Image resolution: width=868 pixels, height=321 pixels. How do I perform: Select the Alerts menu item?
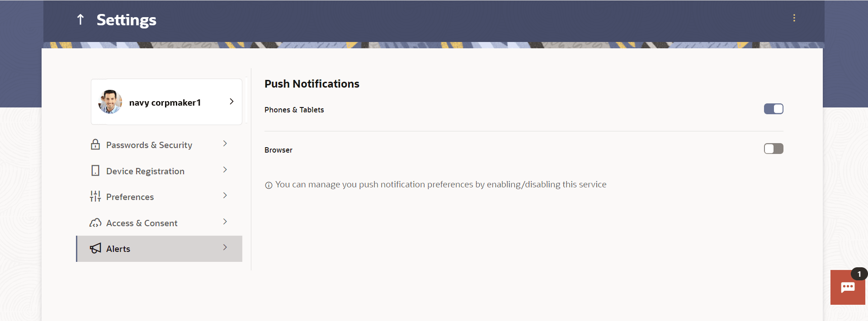point(118,249)
